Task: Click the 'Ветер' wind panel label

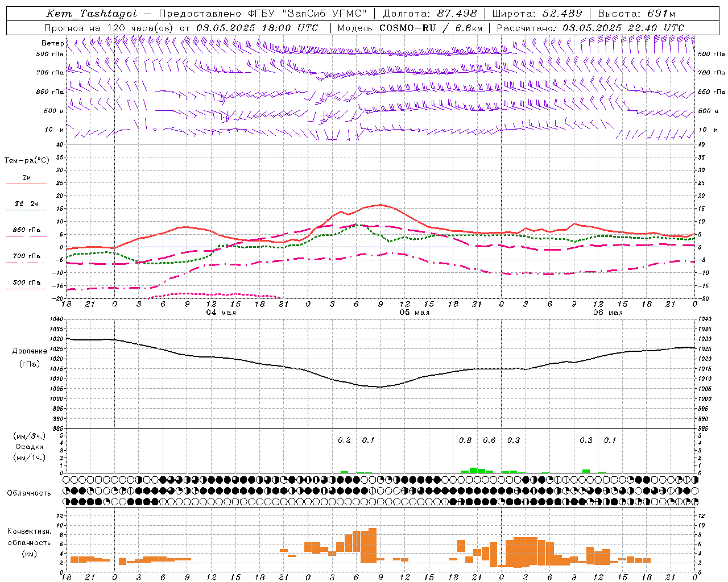Action: (x=53, y=43)
